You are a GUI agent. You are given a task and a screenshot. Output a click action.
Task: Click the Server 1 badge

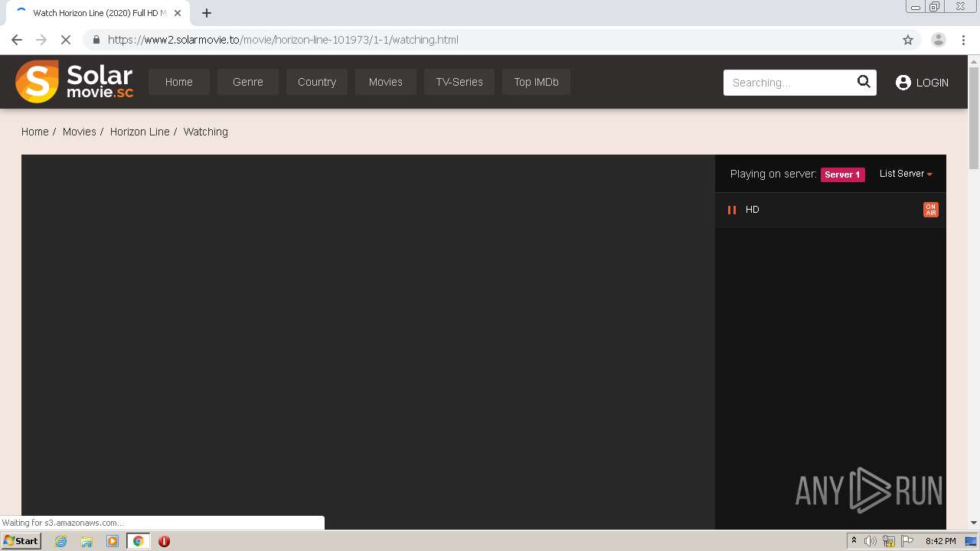(843, 174)
